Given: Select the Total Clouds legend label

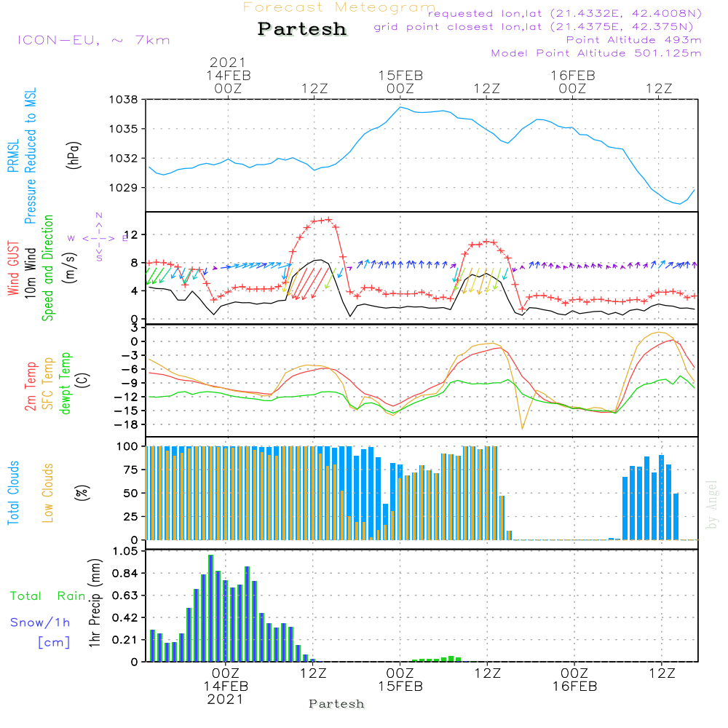Looking at the screenshot, I should (13, 493).
